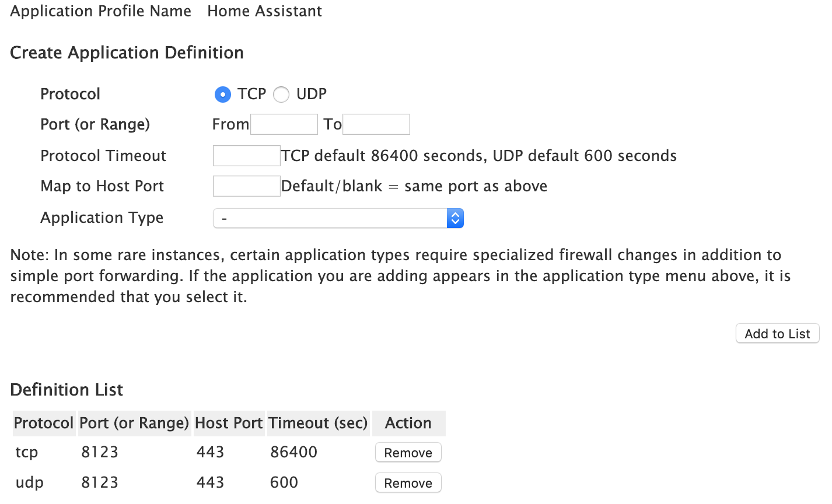Screen dimensions: 832x504
Task: Click the Host Port column header
Action: pos(229,423)
